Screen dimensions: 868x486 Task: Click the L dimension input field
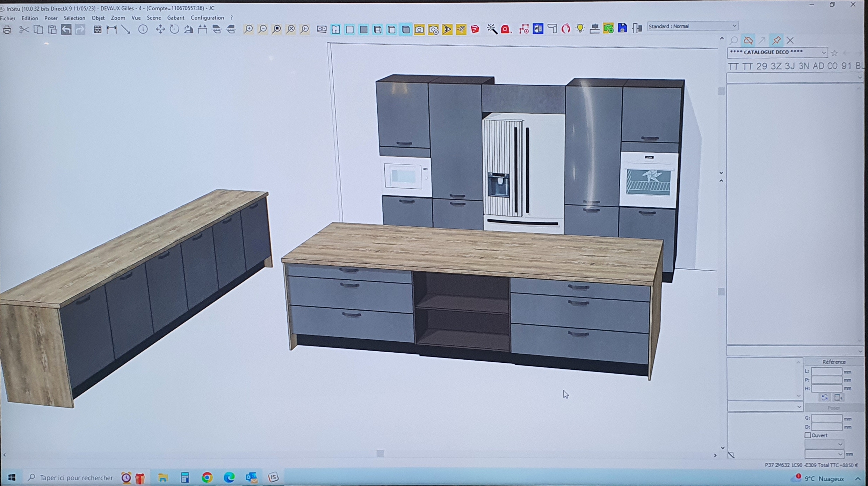pyautogui.click(x=826, y=371)
